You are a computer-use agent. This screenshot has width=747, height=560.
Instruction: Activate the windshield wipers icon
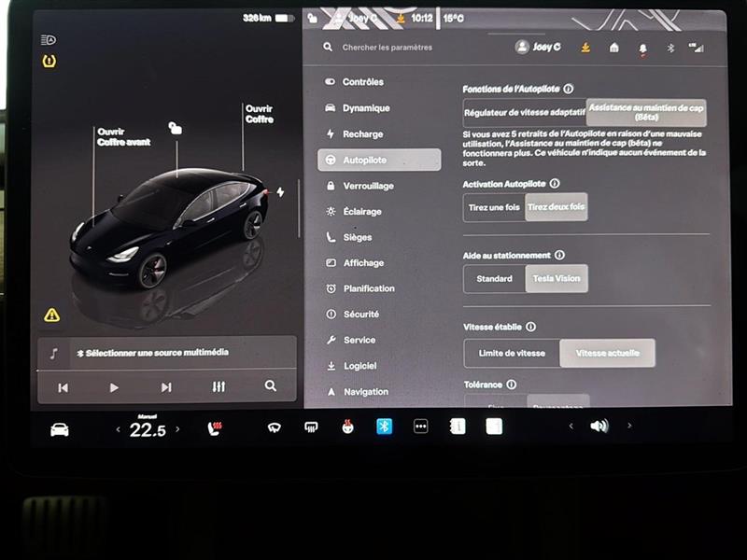pyautogui.click(x=274, y=428)
